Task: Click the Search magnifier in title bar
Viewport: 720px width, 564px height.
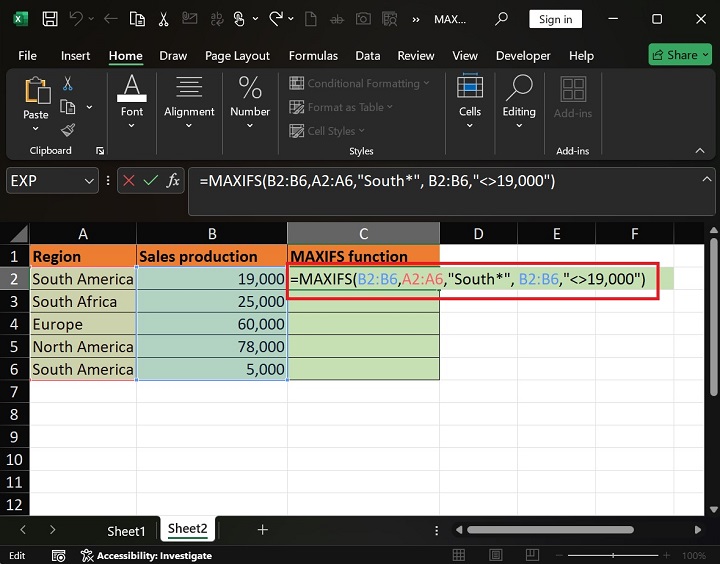Action: [501, 19]
